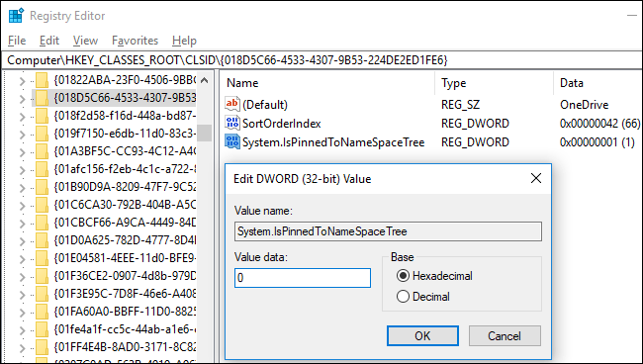Expand the {019f7150-e6db-11d0 key
The width and height of the screenshot is (643, 364).
click(x=22, y=135)
